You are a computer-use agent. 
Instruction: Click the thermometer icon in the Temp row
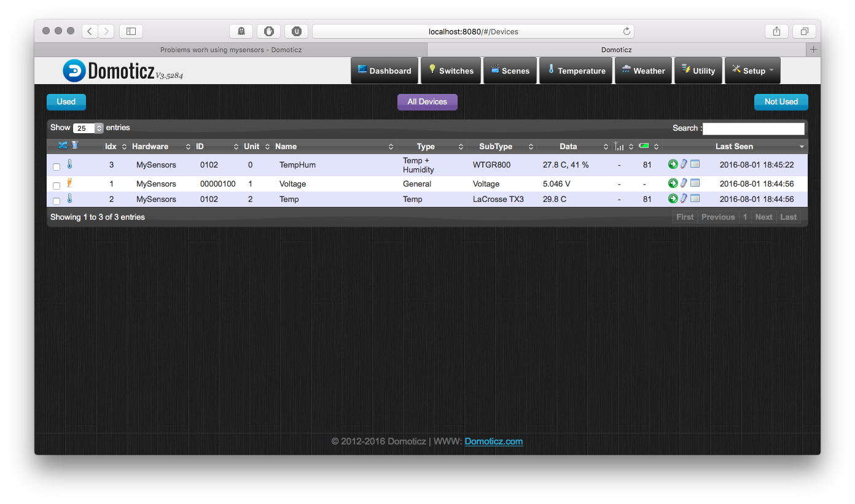(70, 198)
